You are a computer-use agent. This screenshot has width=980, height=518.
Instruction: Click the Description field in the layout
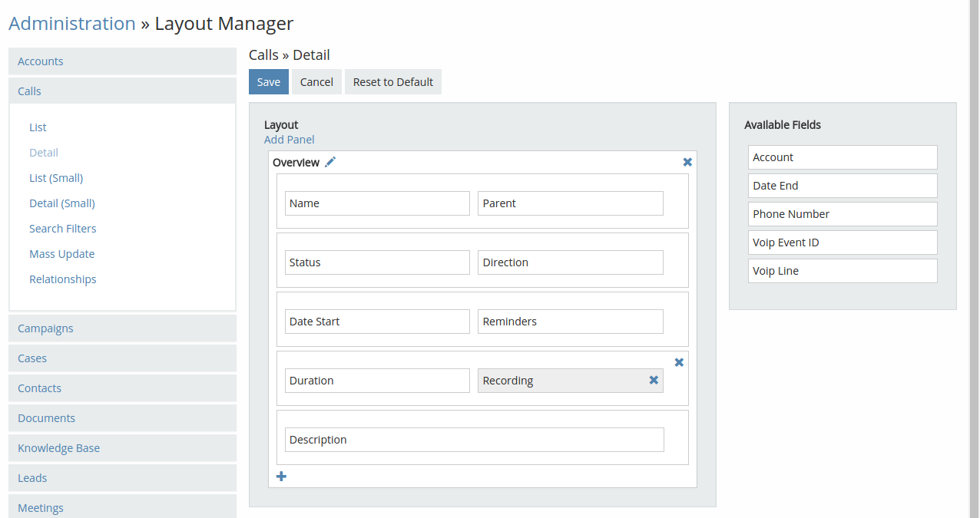474,440
